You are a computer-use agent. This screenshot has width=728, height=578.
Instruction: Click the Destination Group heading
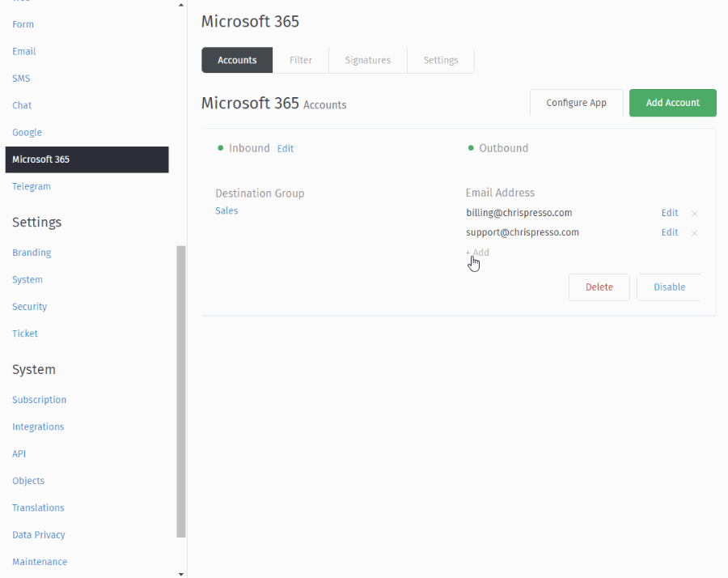260,193
